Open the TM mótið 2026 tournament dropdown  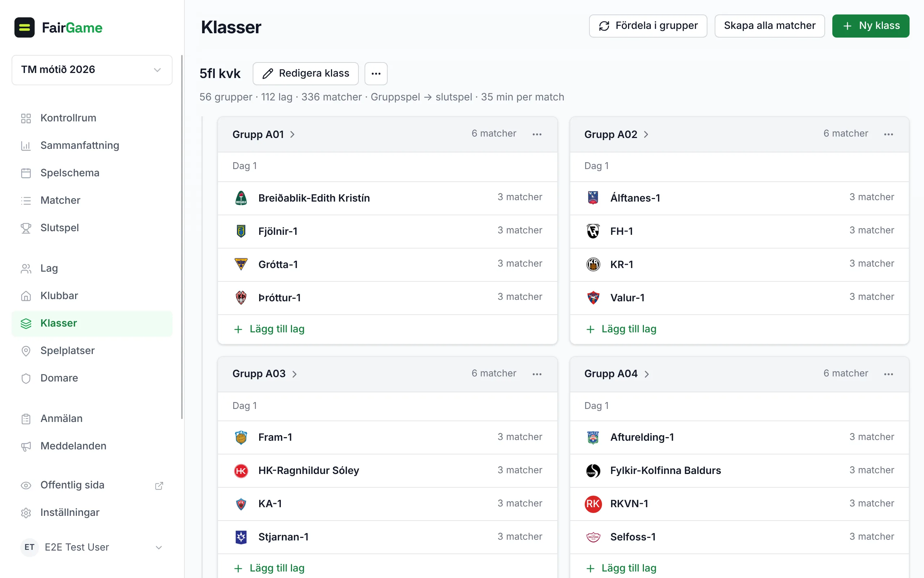pos(92,70)
